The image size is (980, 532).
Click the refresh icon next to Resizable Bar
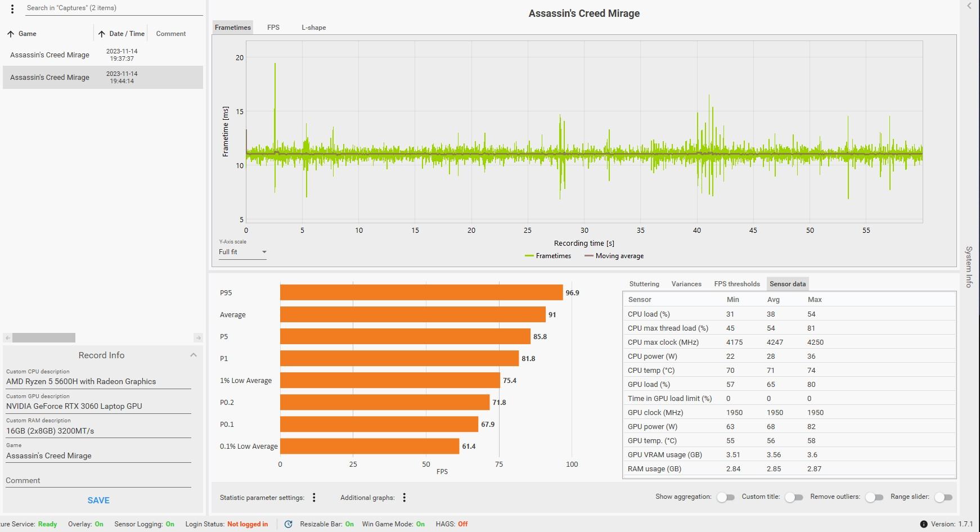288,524
